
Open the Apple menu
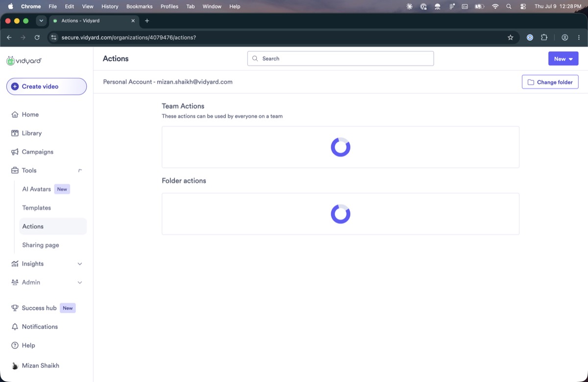(10, 6)
